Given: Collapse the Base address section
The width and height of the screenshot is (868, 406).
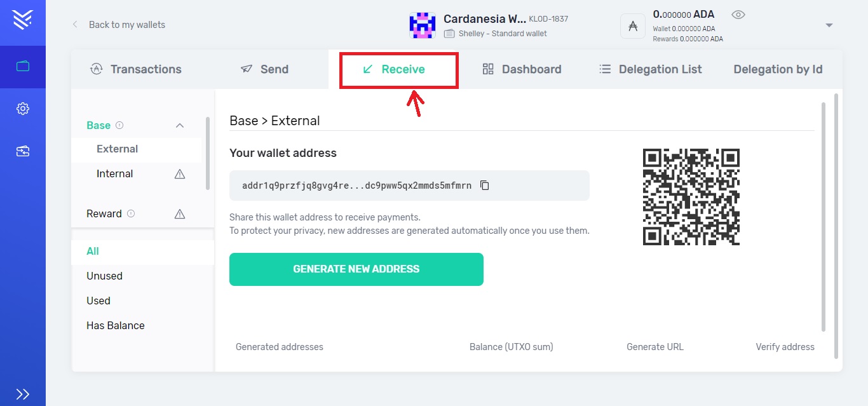Looking at the screenshot, I should pos(180,126).
